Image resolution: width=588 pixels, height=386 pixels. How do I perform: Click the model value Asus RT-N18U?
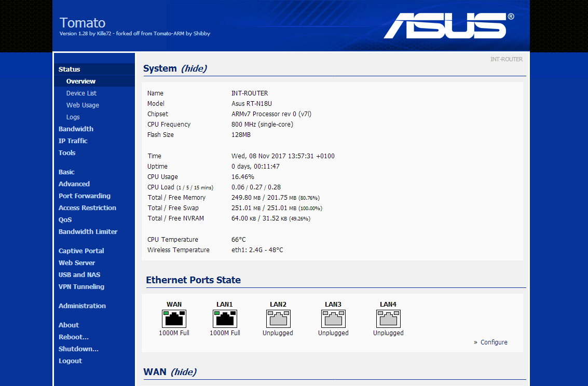tap(252, 104)
